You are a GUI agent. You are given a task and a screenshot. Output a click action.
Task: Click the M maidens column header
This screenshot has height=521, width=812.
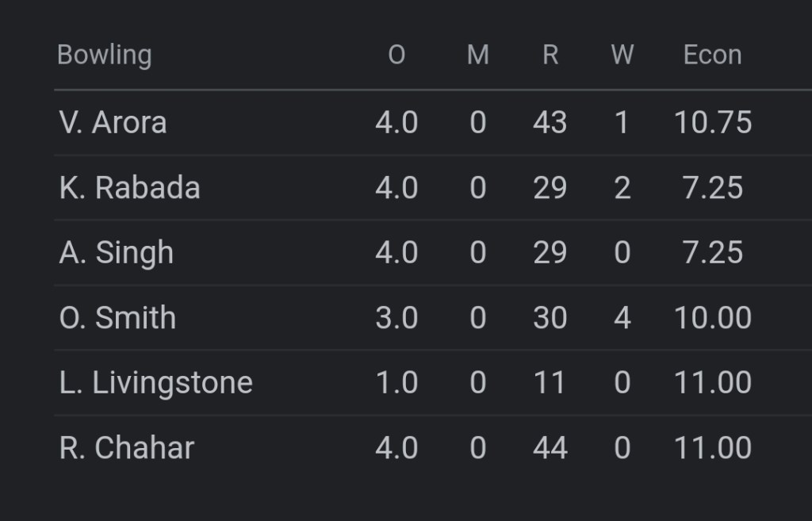[x=477, y=56]
